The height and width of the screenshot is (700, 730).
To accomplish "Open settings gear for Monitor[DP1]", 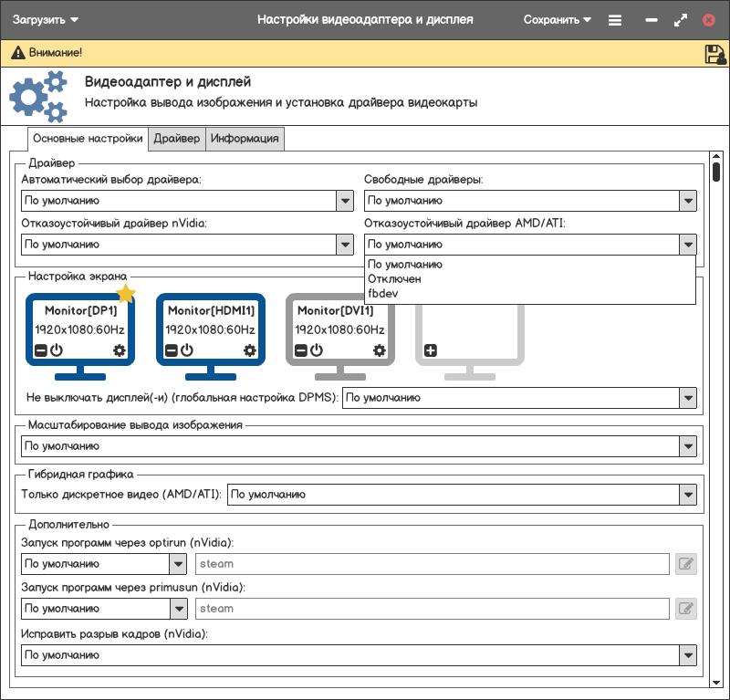I will (x=120, y=350).
